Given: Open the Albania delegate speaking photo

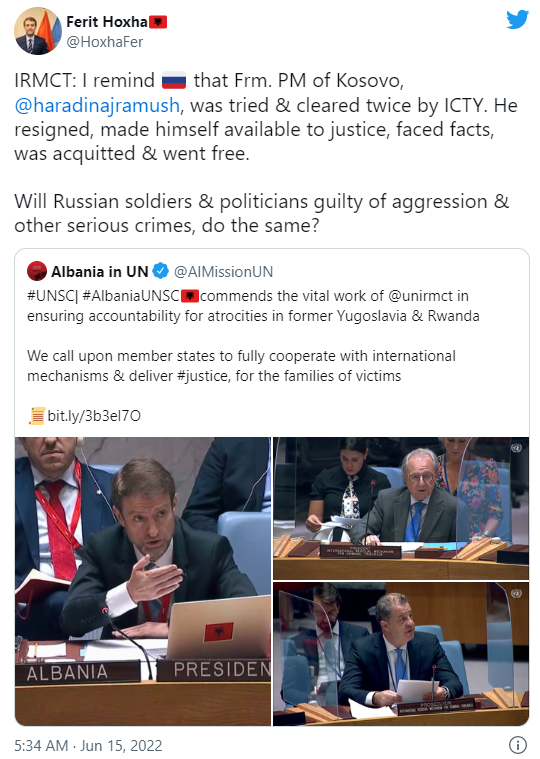Looking at the screenshot, I should pos(143,581).
